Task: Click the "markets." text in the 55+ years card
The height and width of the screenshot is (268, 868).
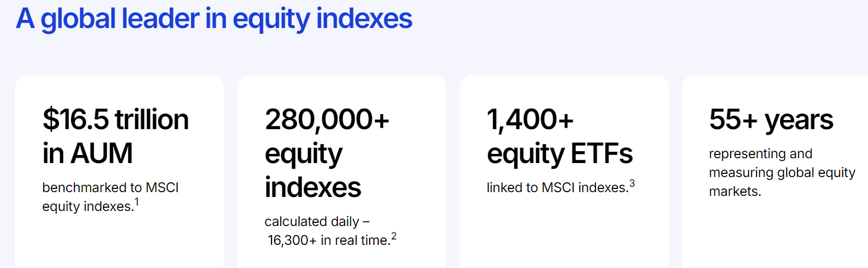Action: click(x=735, y=191)
